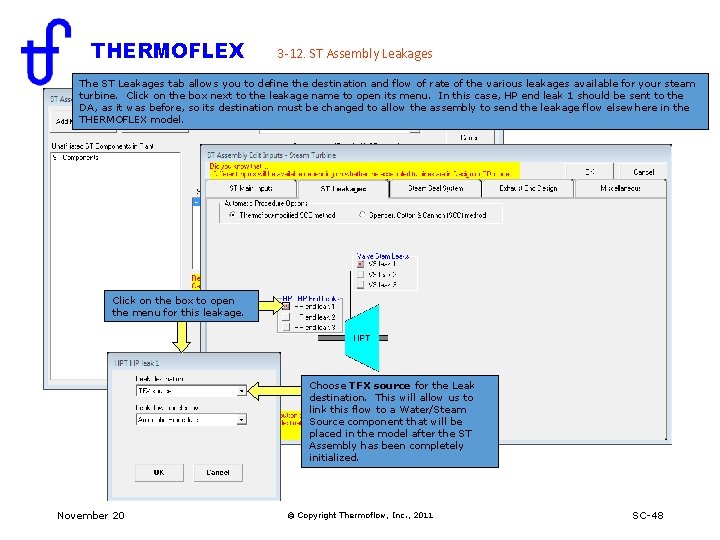720x540 pixels.
Task: Click OK in HPT HP leak 1 dialog
Action: click(x=159, y=472)
